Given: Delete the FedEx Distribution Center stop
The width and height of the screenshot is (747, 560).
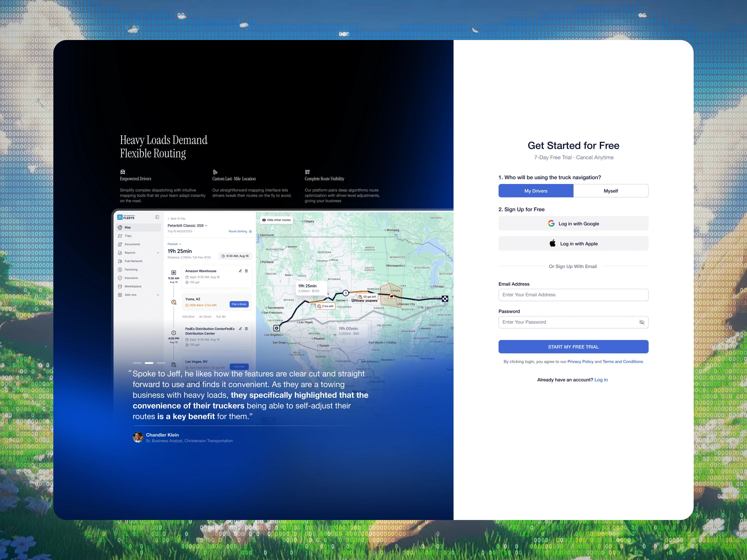Looking at the screenshot, I should click(246, 329).
